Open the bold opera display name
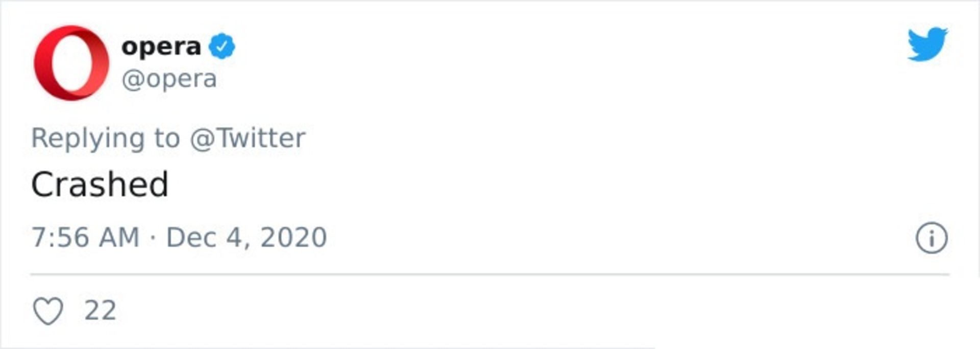The height and width of the screenshot is (349, 980). click(x=161, y=47)
